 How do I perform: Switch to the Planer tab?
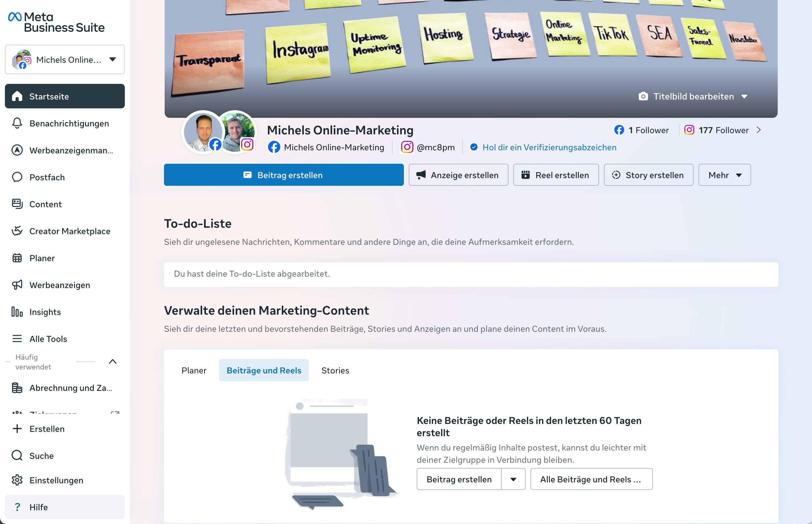pyautogui.click(x=194, y=370)
